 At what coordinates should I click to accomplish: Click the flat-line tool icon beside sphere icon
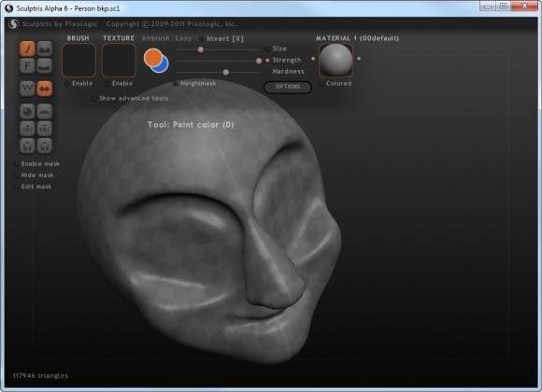(44, 111)
